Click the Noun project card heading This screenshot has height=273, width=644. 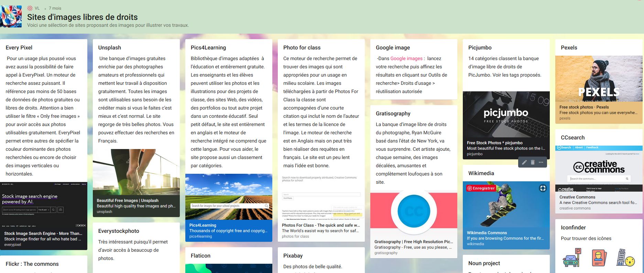point(484,263)
